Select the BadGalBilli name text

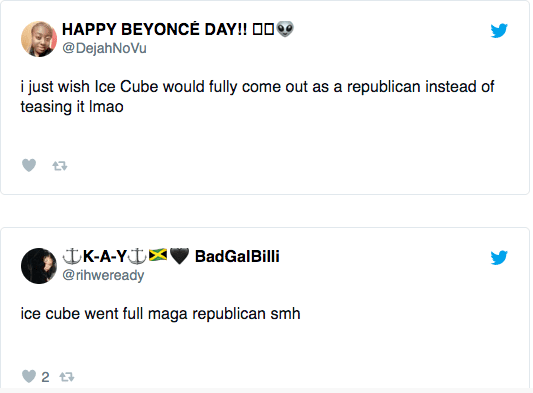[x=237, y=256]
